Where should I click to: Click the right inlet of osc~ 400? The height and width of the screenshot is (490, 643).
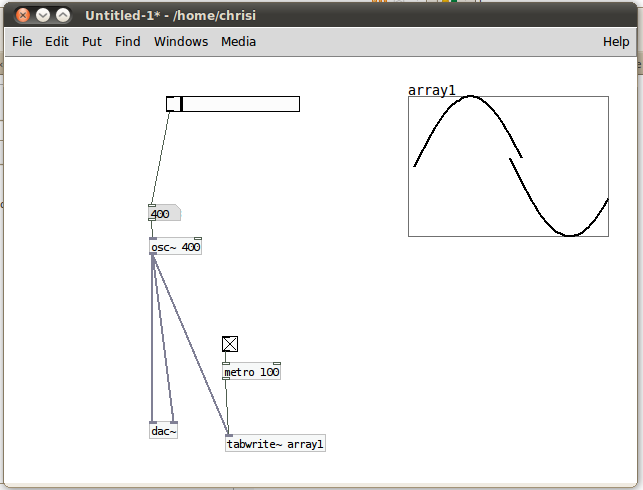point(198,238)
